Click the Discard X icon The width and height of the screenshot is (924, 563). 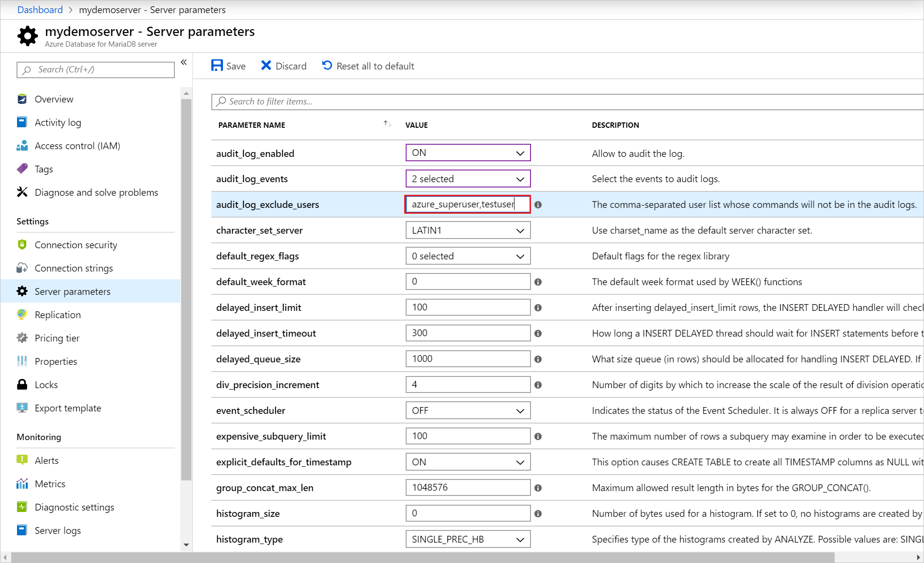pyautogui.click(x=266, y=66)
